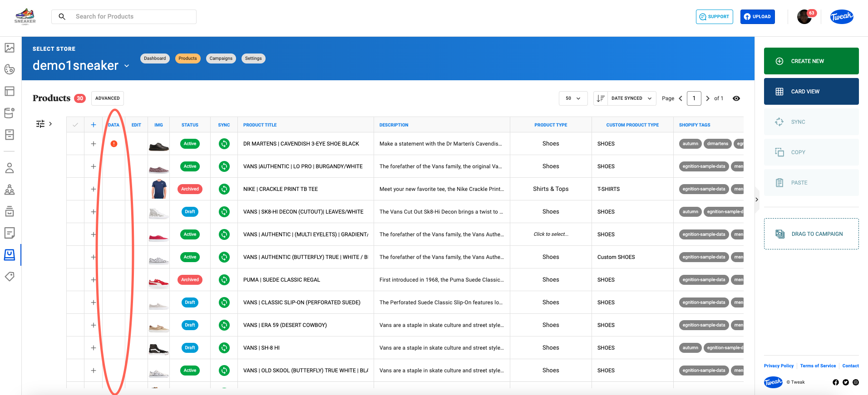Screen dimensions: 868x395
Task: Click the DRAG TO CAMPAIGN drop zone
Action: pos(811,234)
